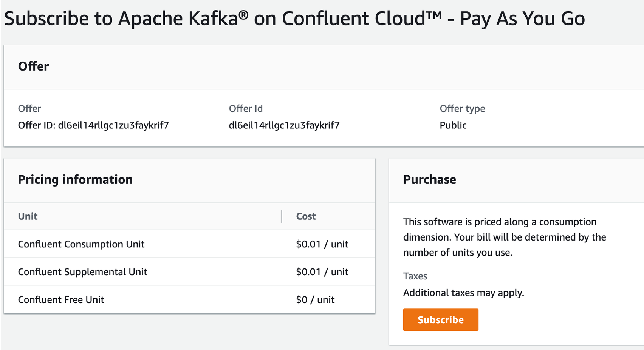Select the Confluent Free Unit row
Screen dimensions: 644x350
point(61,299)
